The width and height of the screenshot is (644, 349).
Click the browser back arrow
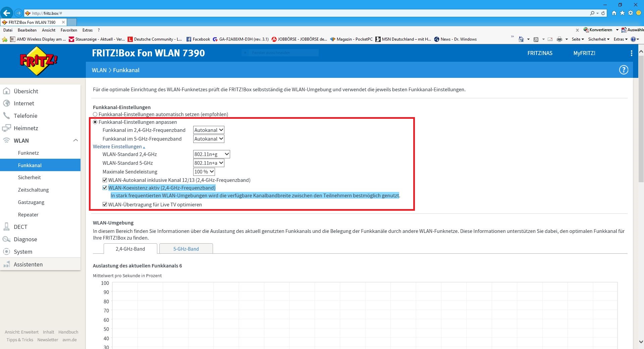pos(7,13)
